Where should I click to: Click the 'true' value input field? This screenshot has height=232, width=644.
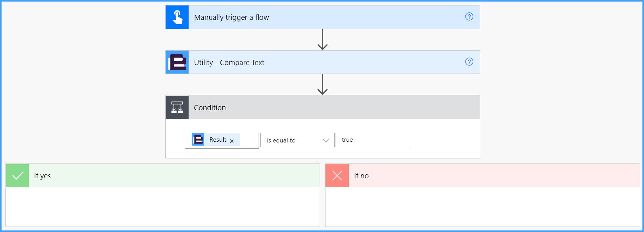[x=373, y=140]
